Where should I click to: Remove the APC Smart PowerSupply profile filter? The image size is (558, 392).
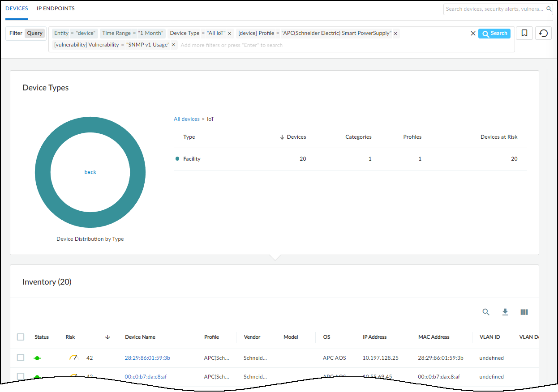click(x=395, y=34)
